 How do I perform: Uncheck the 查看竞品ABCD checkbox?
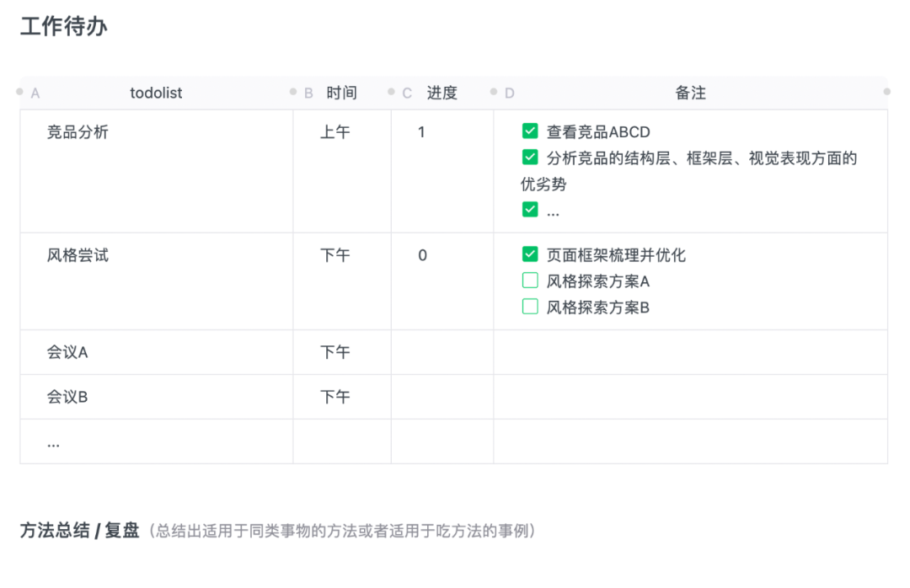[530, 131]
